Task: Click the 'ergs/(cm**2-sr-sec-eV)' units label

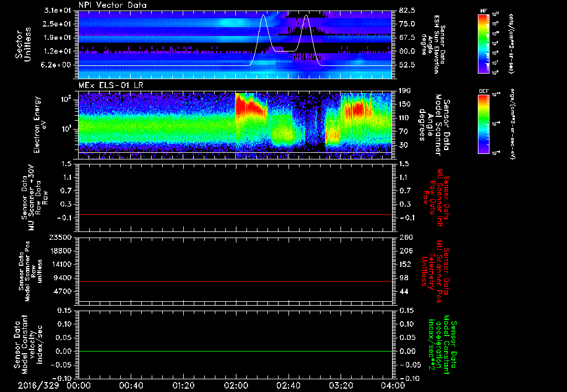Action: click(512, 124)
